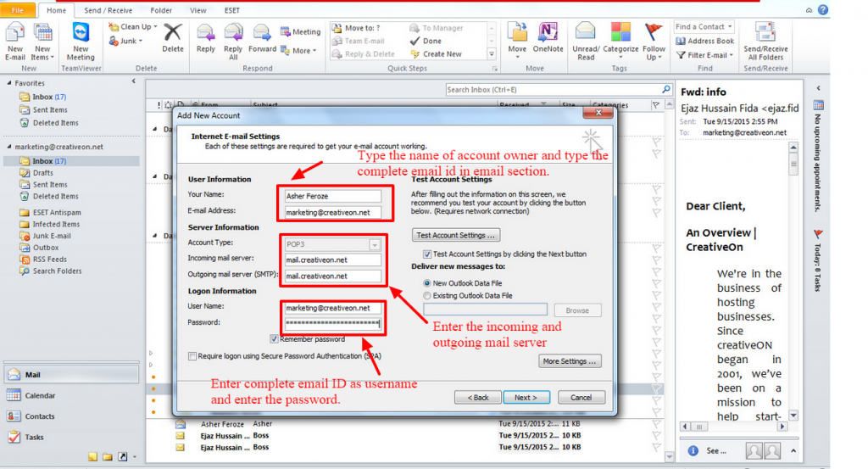Toggle the Remember password checkbox

[x=274, y=339]
